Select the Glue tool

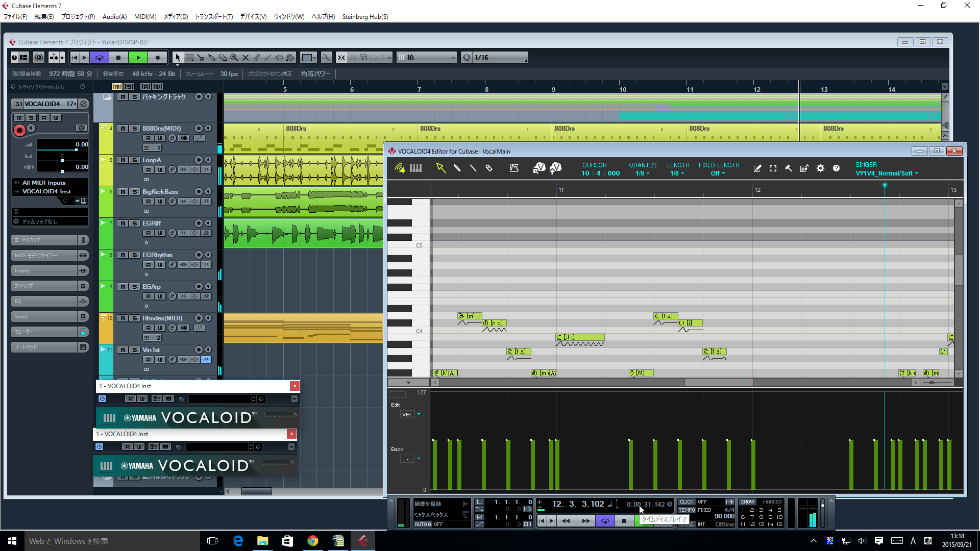pos(212,58)
